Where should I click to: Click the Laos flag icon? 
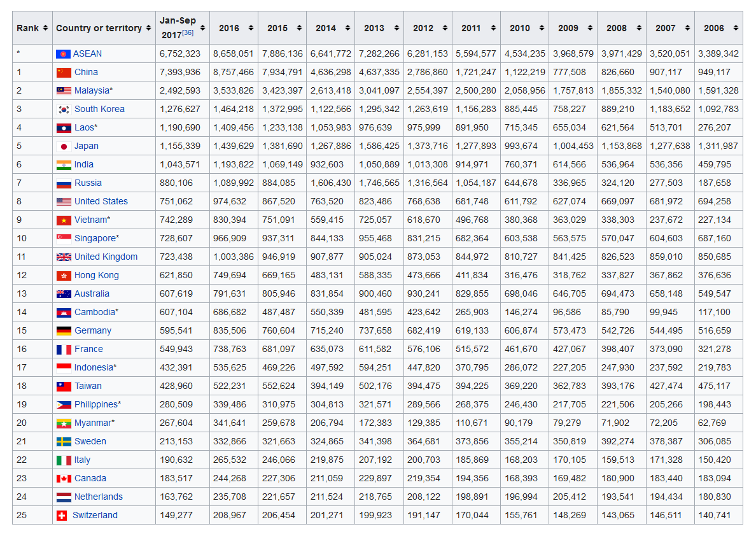click(64, 128)
